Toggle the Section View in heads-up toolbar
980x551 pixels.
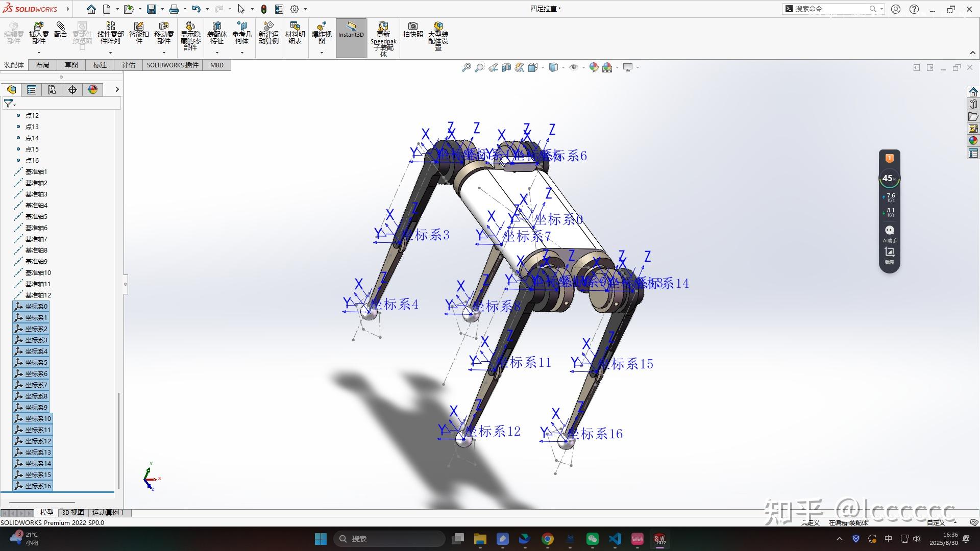pos(506,67)
